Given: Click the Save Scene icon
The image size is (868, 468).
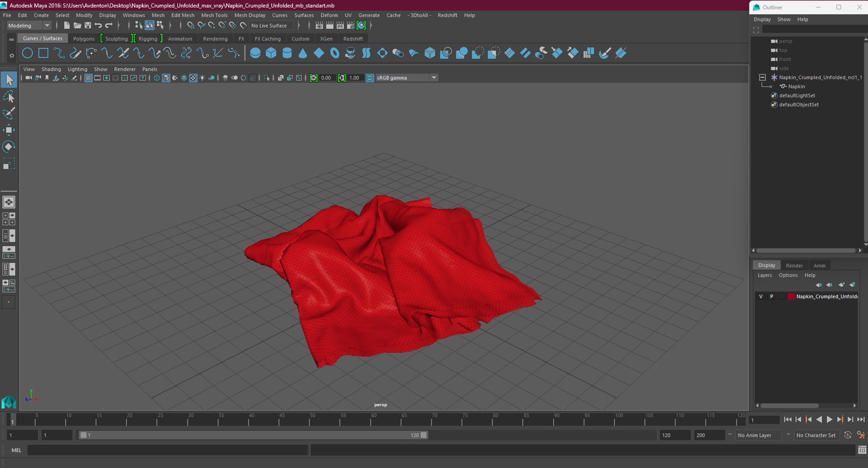Looking at the screenshot, I should click(x=88, y=26).
